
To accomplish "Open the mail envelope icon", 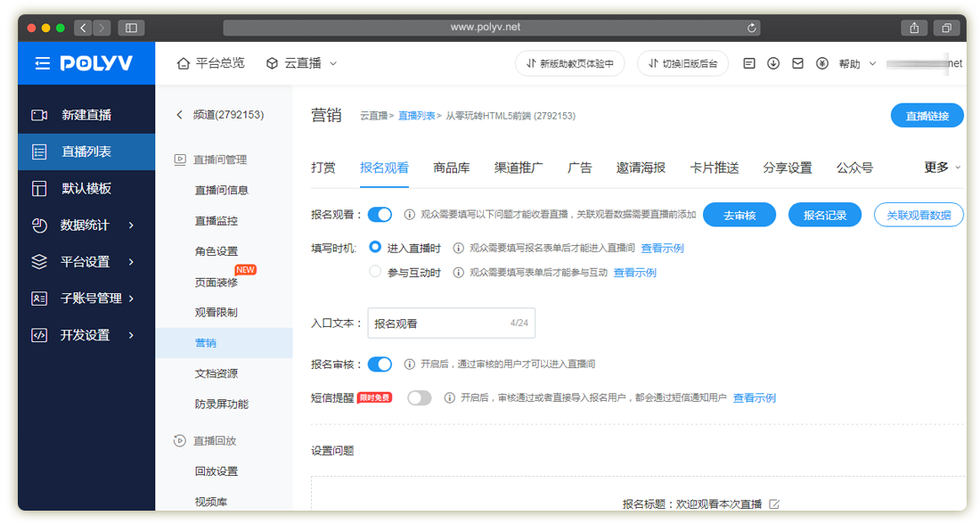I will pyautogui.click(x=797, y=63).
